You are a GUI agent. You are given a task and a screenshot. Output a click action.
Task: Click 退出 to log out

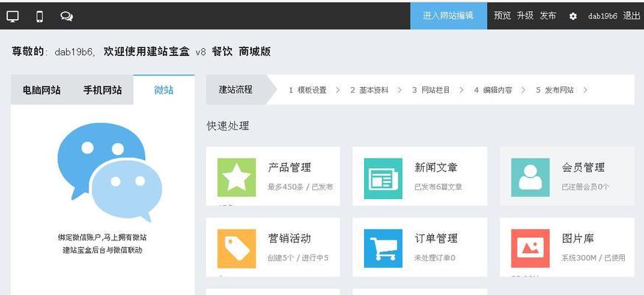(631, 15)
